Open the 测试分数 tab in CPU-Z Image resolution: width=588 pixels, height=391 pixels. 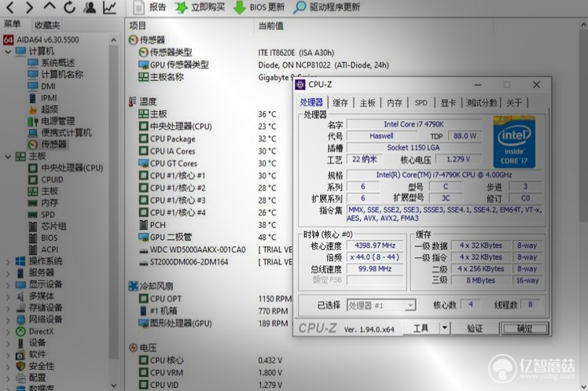(x=482, y=103)
